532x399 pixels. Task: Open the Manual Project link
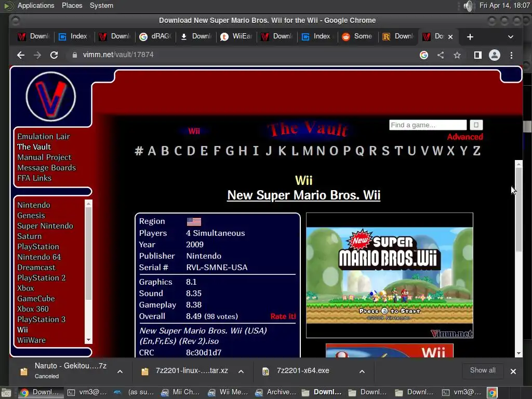[x=44, y=157]
